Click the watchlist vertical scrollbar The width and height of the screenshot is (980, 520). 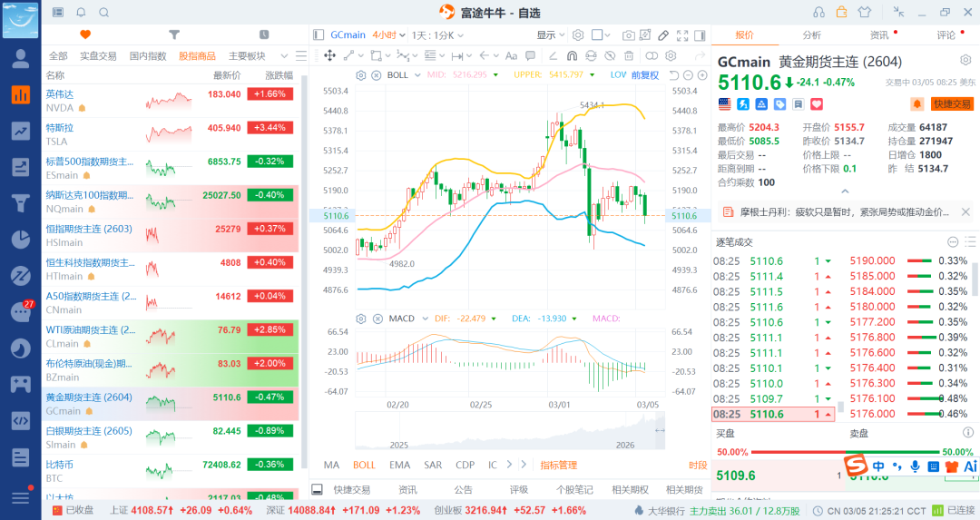pos(304,272)
